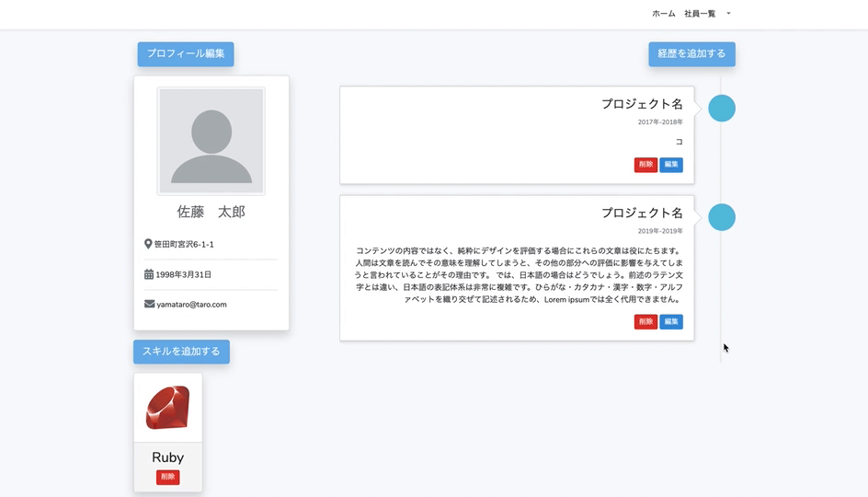Click the 経歴を追加する button
Image resolution: width=868 pixels, height=497 pixels.
click(691, 54)
